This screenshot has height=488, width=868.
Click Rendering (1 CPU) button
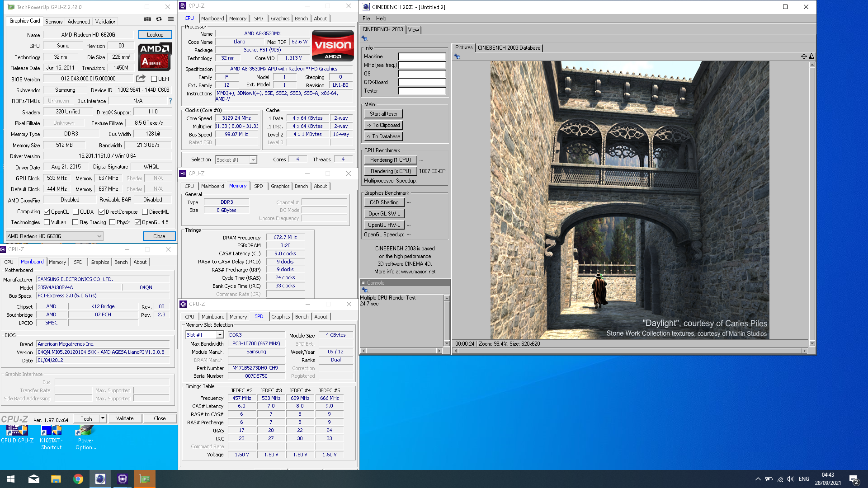click(x=390, y=160)
